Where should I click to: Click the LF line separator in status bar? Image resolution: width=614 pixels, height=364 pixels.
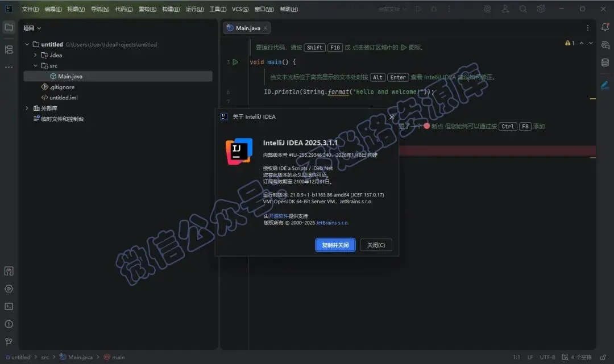(530, 357)
